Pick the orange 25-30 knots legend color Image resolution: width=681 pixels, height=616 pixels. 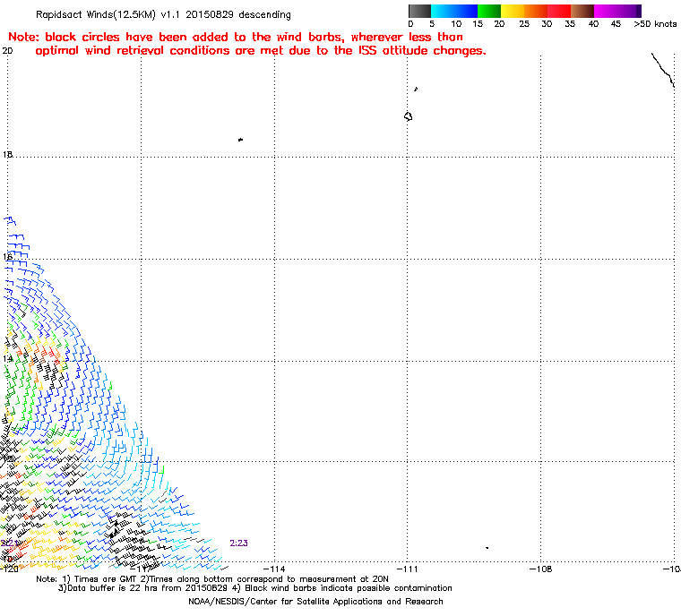tap(536, 11)
